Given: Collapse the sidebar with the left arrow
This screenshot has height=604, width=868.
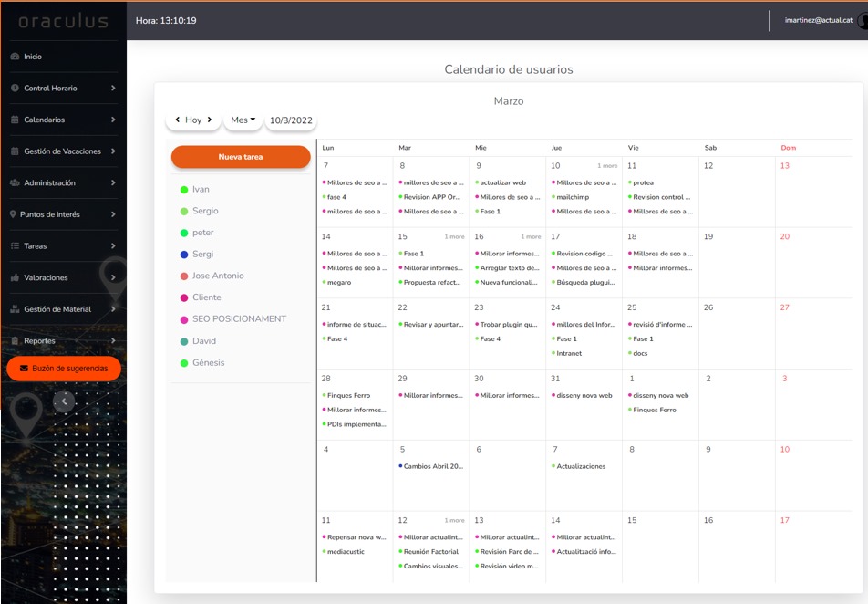Looking at the screenshot, I should point(63,401).
